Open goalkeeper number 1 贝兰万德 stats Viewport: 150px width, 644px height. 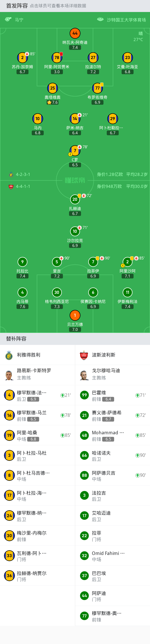click(75, 315)
